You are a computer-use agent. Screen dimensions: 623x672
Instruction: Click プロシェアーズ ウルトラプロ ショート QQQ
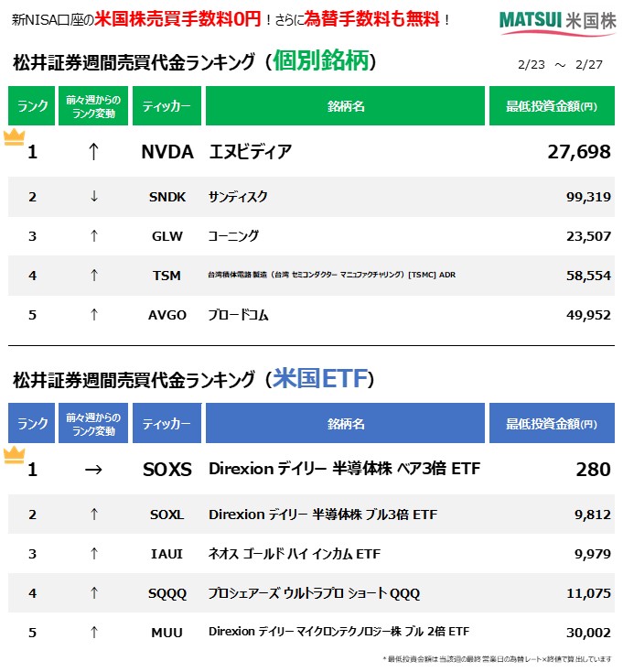point(314,593)
